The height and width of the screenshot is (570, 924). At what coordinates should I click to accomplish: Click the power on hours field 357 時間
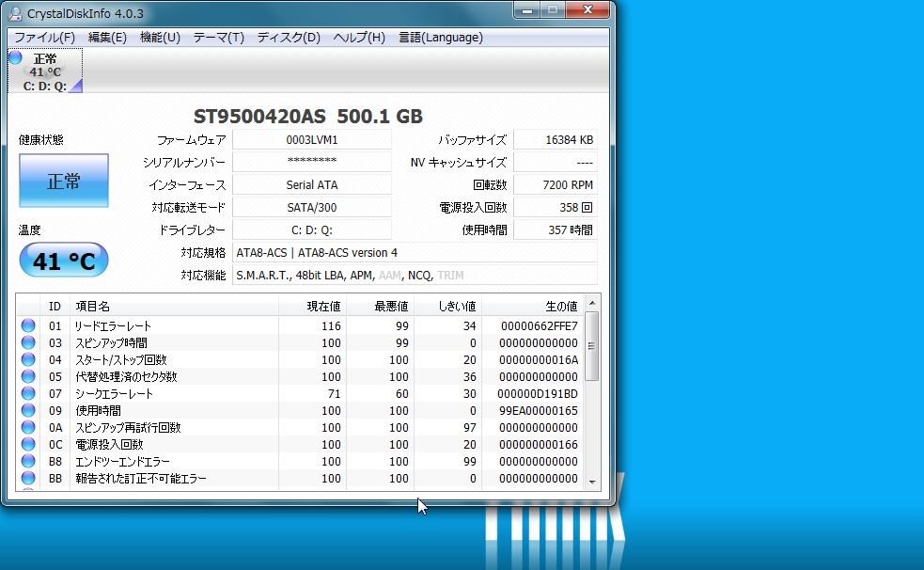556,230
